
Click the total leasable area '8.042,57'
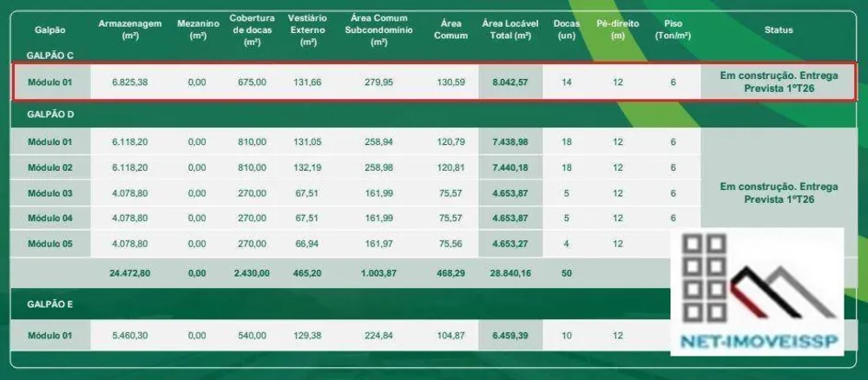click(x=510, y=82)
